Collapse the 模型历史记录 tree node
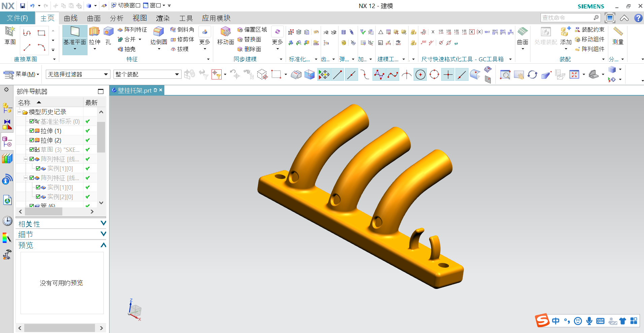 20,112
